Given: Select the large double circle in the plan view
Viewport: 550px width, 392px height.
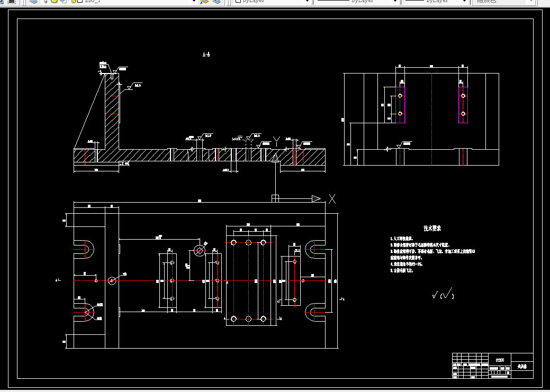Looking at the screenshot, I should click(x=200, y=251).
